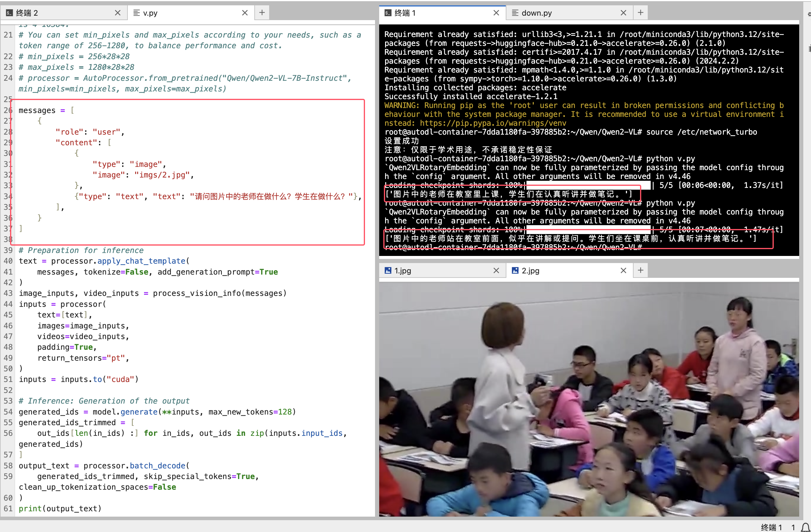811x532 pixels.
Task: Switch to the down.py tab
Action: tap(559, 13)
